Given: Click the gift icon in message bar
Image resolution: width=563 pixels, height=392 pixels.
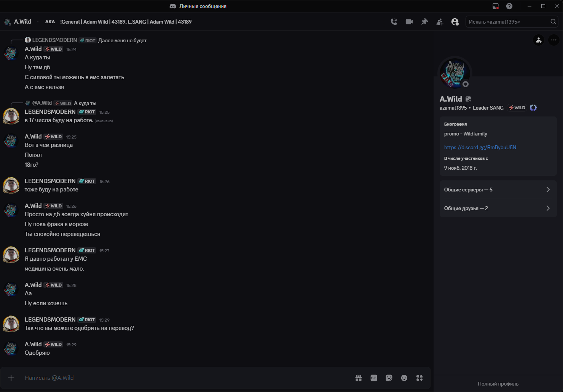Looking at the screenshot, I should point(359,378).
